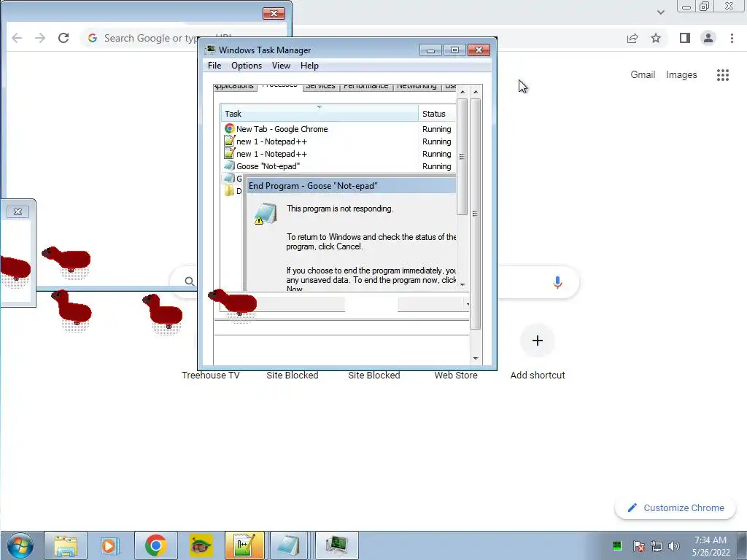Select the New Tab - Google Chrome task row
Image resolution: width=747 pixels, height=560 pixels.
point(338,129)
